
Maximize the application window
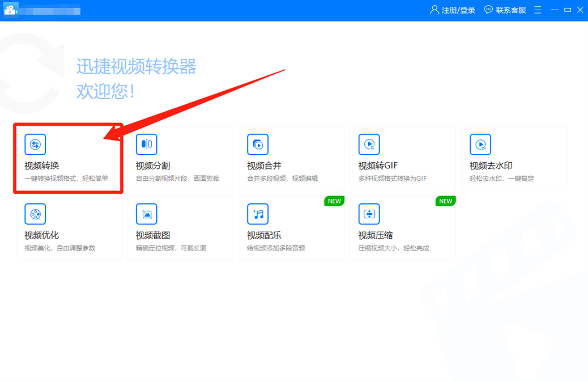[x=568, y=10]
